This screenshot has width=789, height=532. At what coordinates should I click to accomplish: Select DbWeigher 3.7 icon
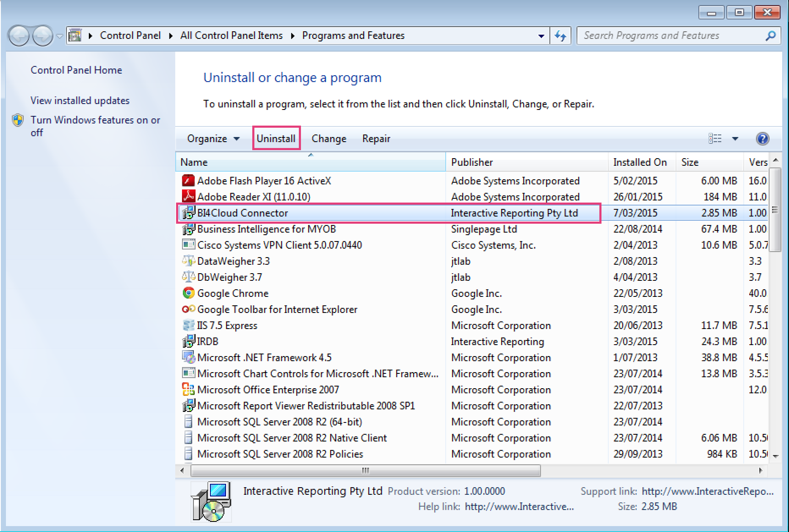(188, 277)
